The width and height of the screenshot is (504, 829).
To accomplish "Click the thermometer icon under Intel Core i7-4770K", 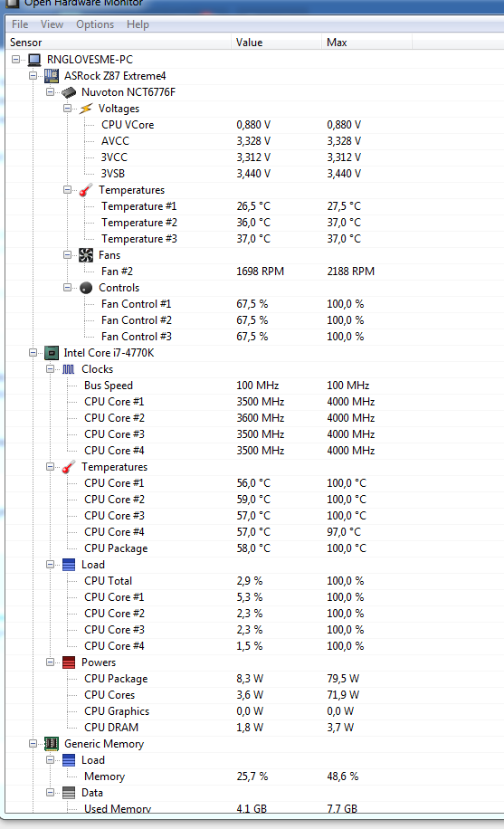I will pyautogui.click(x=69, y=467).
